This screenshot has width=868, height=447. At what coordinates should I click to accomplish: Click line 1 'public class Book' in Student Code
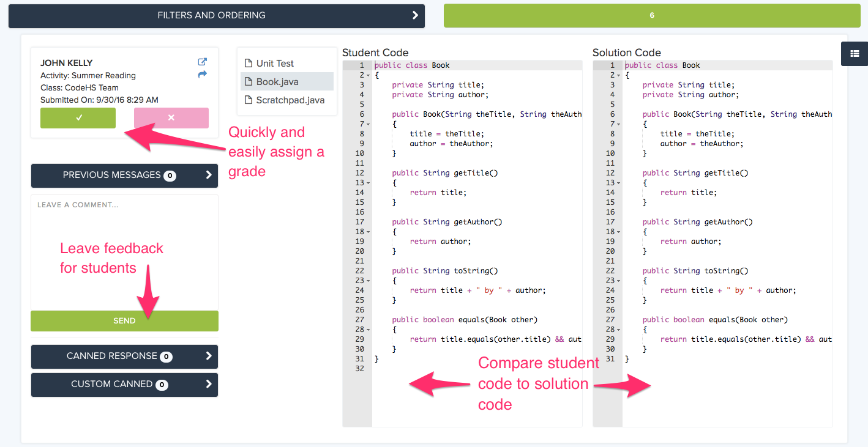tap(412, 65)
